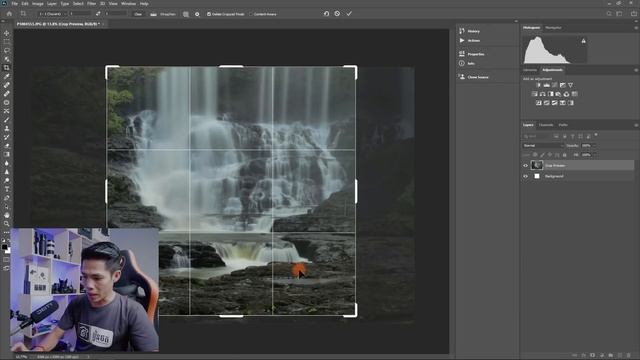
Task: Open the layer Fill slider dropdown
Action: [x=594, y=155]
